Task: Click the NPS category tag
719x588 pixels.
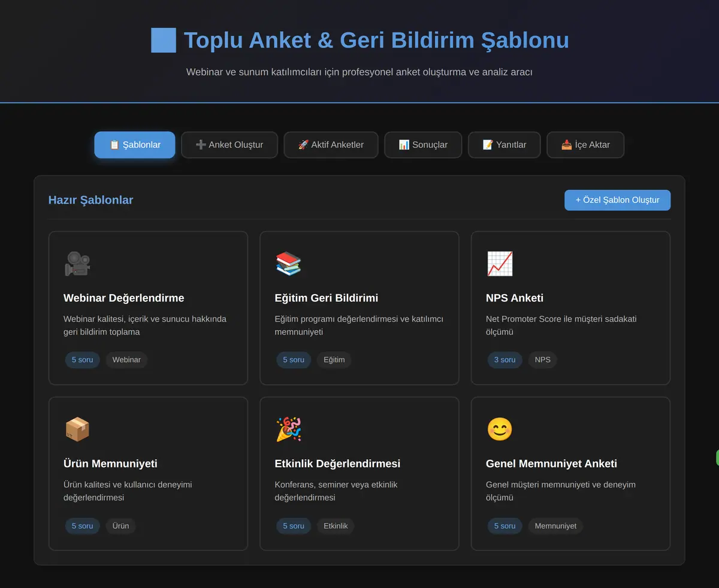Action: pos(543,360)
